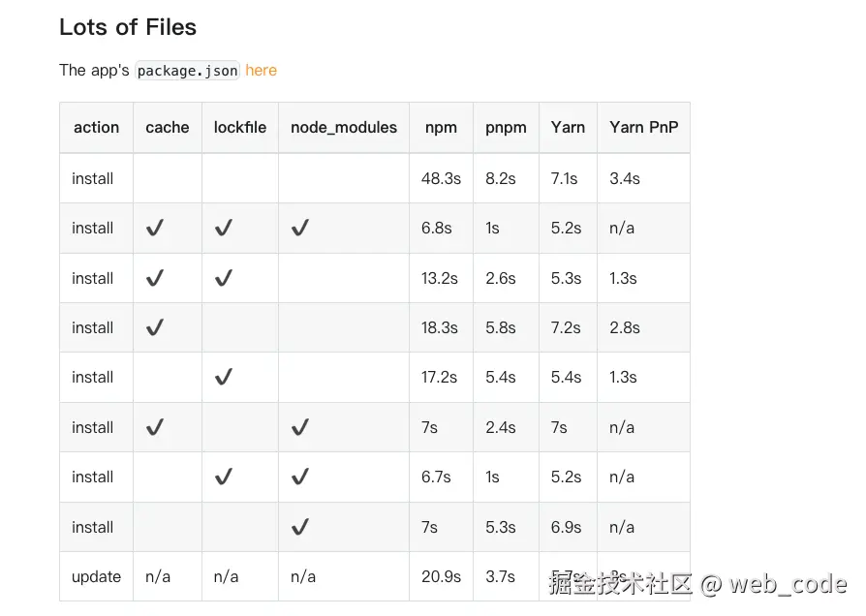This screenshot has height=616, width=866.
Task: Select the "update" action cell
Action: click(x=96, y=576)
